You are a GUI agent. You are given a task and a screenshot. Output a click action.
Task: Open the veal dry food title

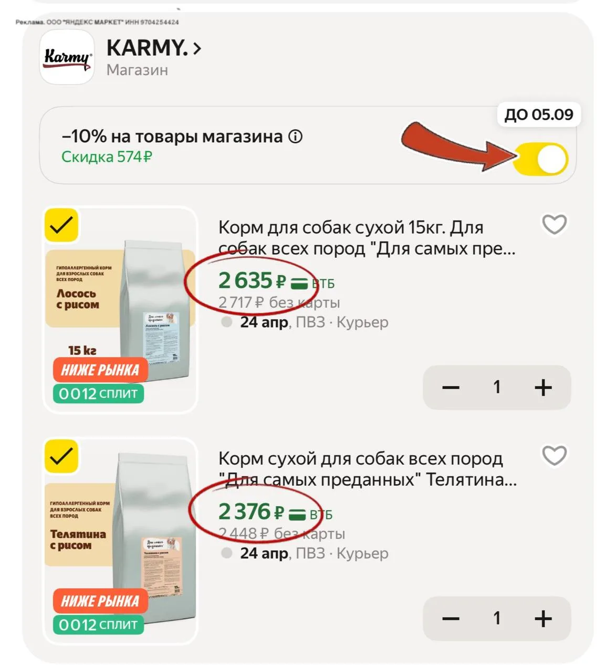click(367, 469)
